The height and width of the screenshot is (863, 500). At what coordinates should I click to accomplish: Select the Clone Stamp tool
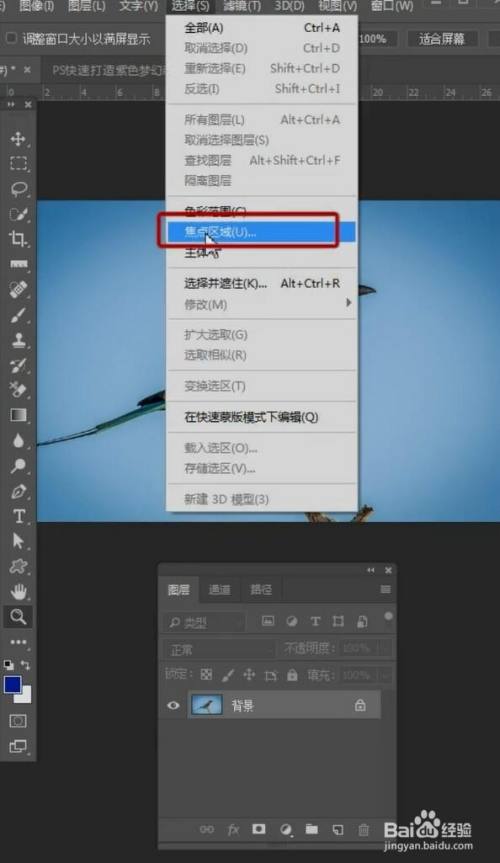[18, 340]
